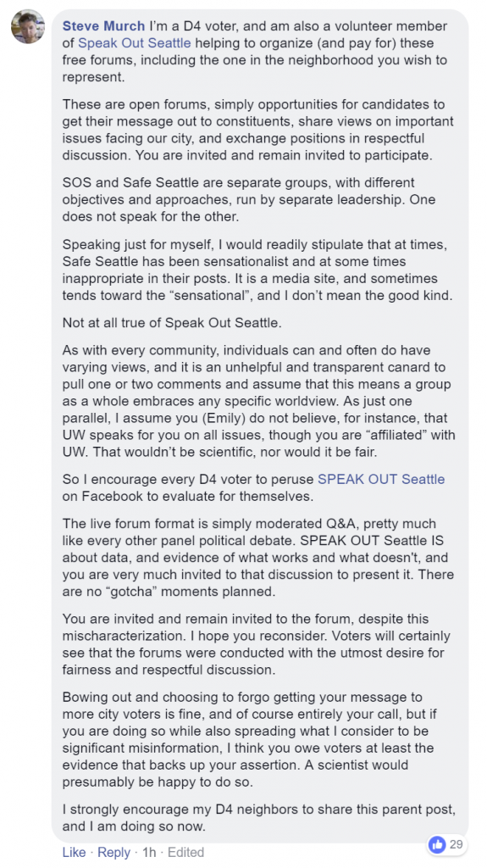
Task: Click the blue thumbs-up reaction icon
Action: pyautogui.click(x=437, y=844)
